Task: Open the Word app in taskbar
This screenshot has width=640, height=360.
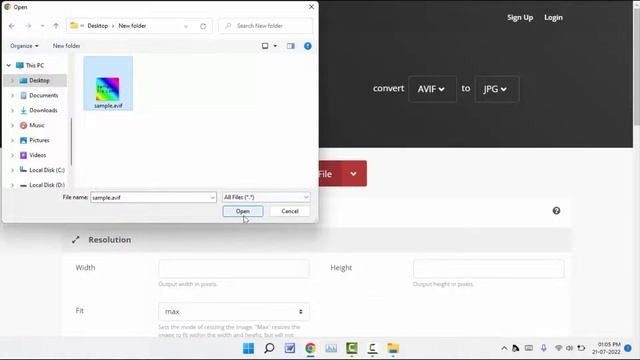Action: pyautogui.click(x=290, y=348)
